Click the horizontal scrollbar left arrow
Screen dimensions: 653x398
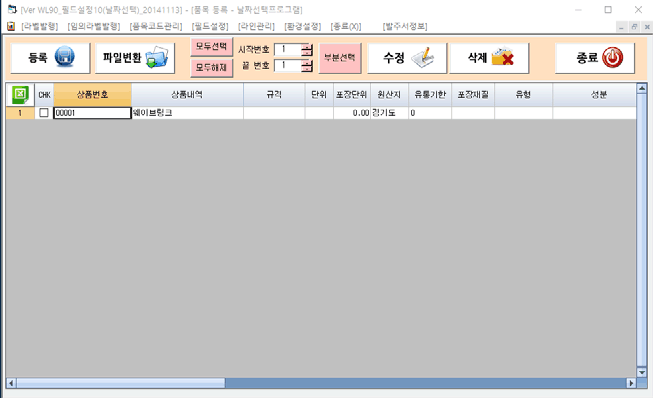(x=11, y=383)
